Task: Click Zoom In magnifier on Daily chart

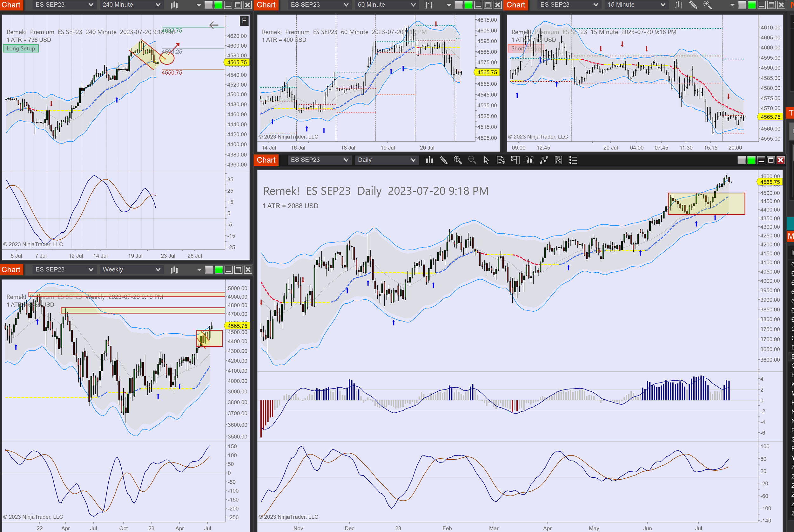Action: pyautogui.click(x=458, y=160)
